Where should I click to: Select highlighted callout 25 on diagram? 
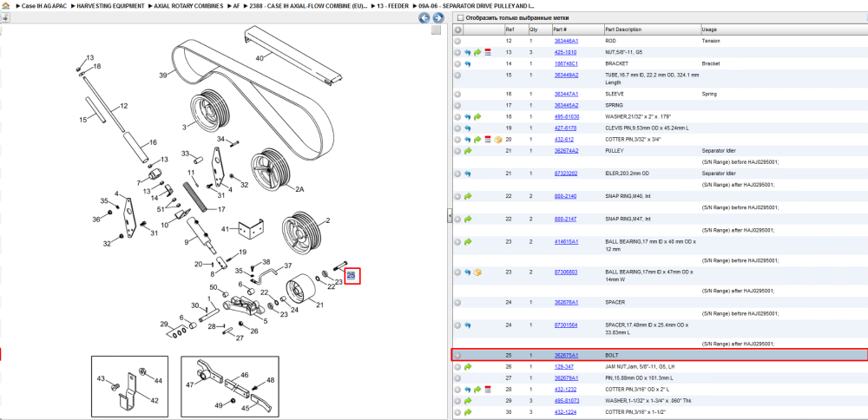[352, 275]
